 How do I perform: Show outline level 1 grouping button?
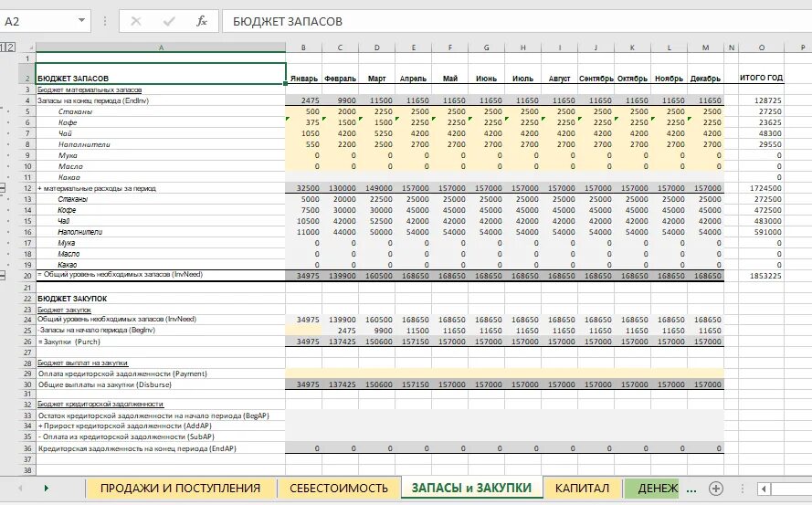[2, 47]
